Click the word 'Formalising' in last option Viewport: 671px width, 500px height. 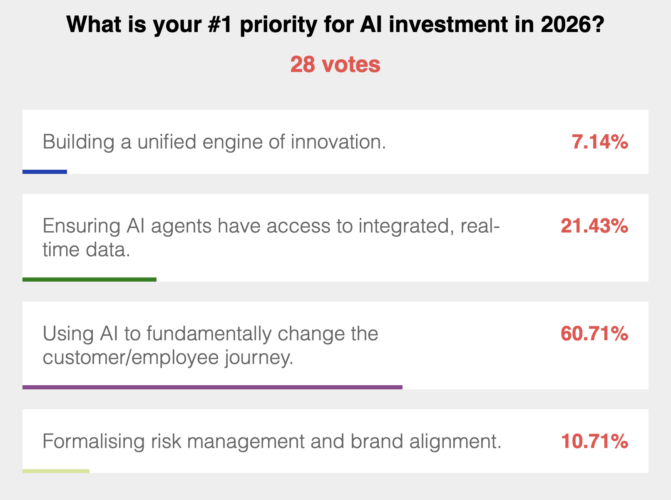[x=94, y=442]
